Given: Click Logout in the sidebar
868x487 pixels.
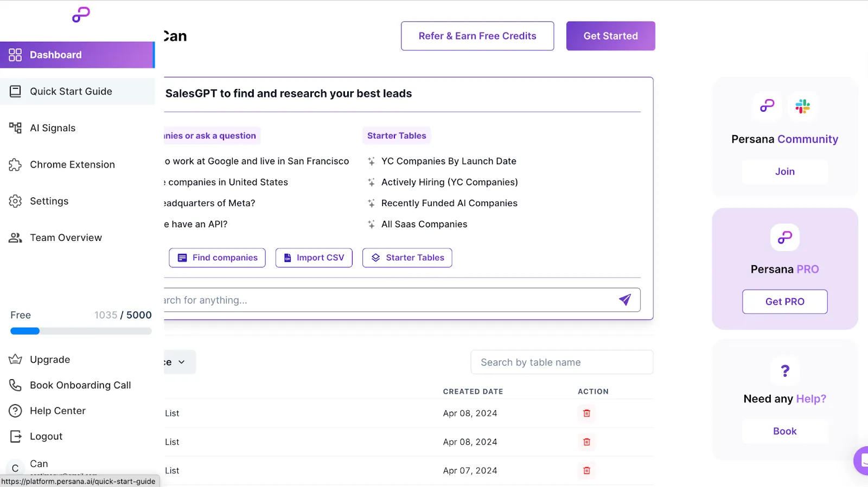Looking at the screenshot, I should pyautogui.click(x=46, y=437).
